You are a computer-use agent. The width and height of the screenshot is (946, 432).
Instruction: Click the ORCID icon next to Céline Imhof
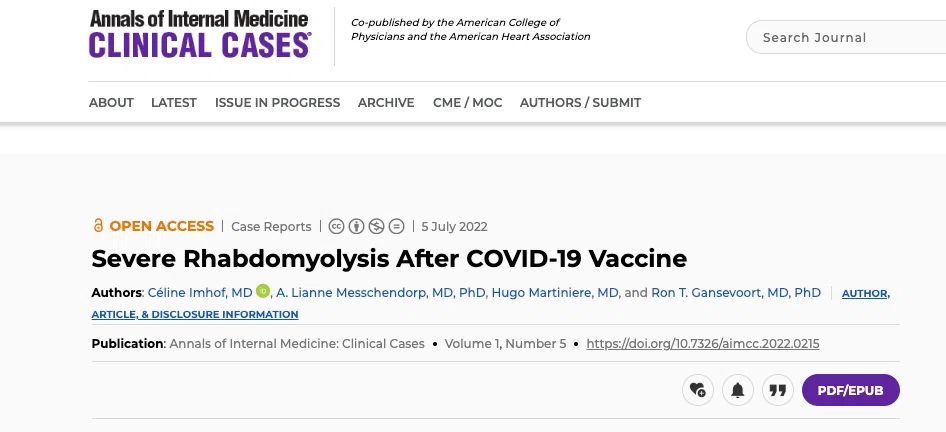point(262,291)
